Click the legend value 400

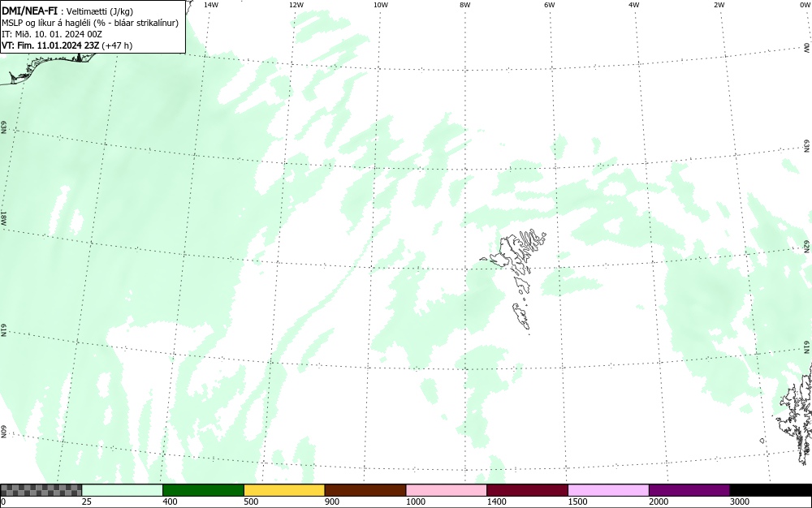pos(170,502)
